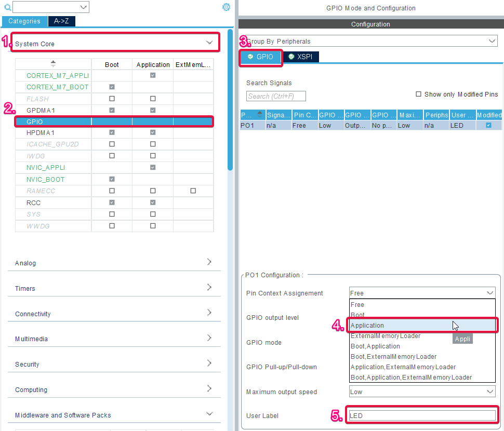
Task: Click green check icon on GPIO tab
Action: point(250,57)
